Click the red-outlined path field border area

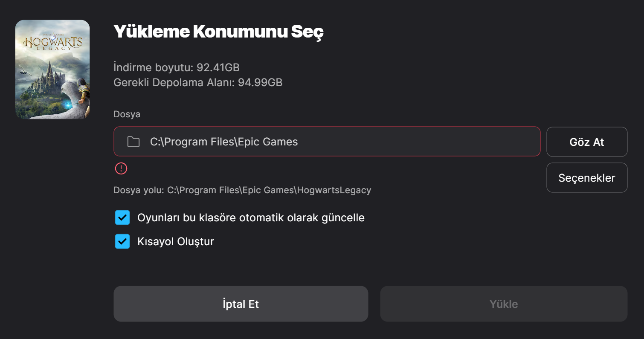[327, 127]
